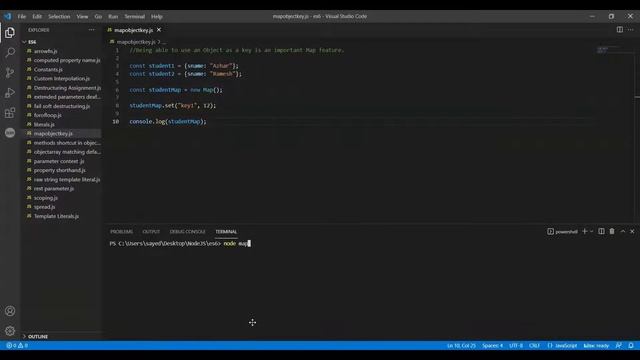Click the editor minimap preview
Image resolution: width=640 pixels, height=360 pixels.
click(x=608, y=50)
